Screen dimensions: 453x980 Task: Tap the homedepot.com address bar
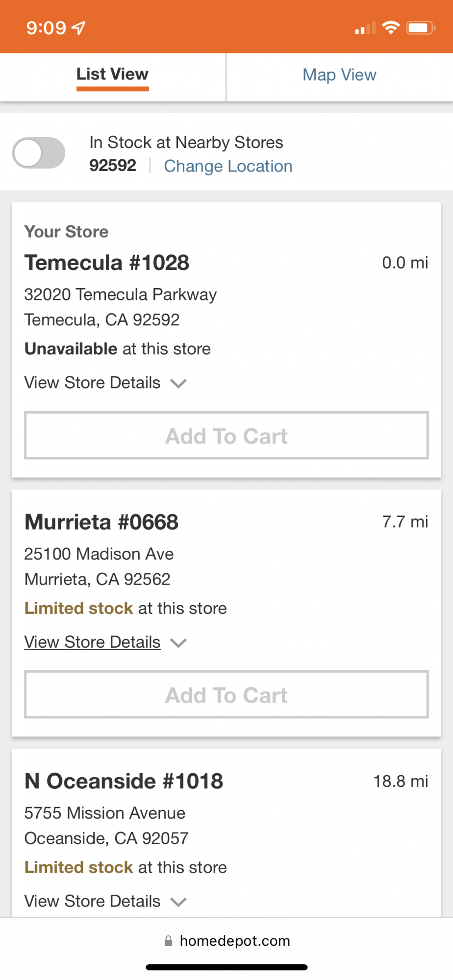tap(226, 941)
